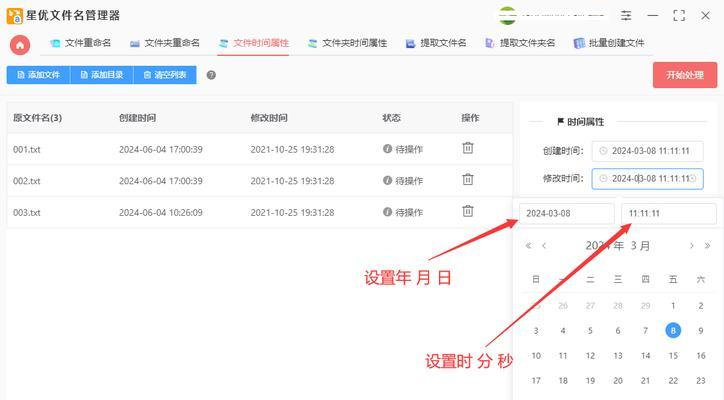724x400 pixels.
Task: Pick previous-month day 27 in calendar
Action: point(590,306)
